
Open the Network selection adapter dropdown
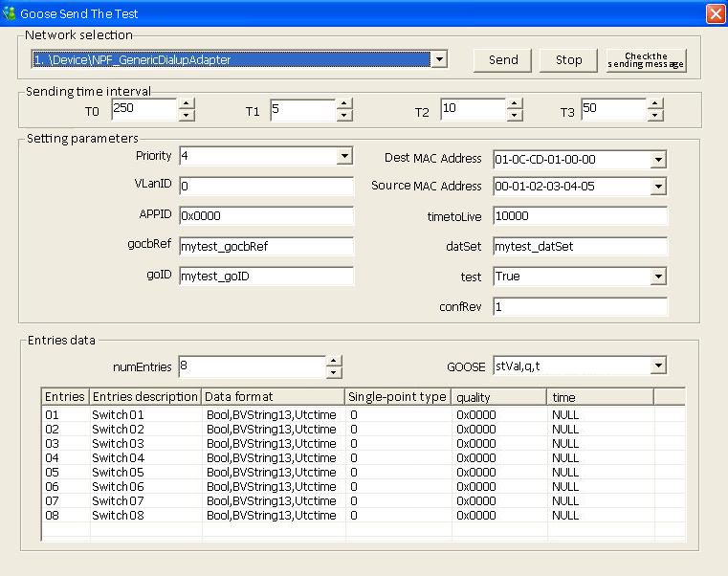[x=438, y=60]
